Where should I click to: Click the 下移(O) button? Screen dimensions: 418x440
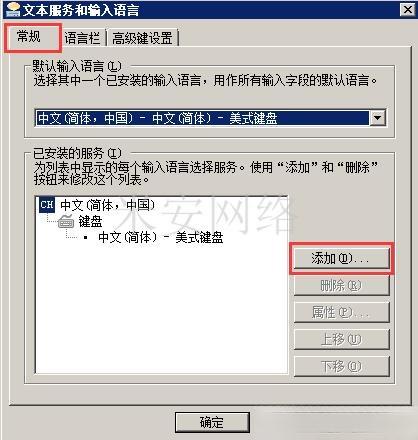tap(342, 366)
